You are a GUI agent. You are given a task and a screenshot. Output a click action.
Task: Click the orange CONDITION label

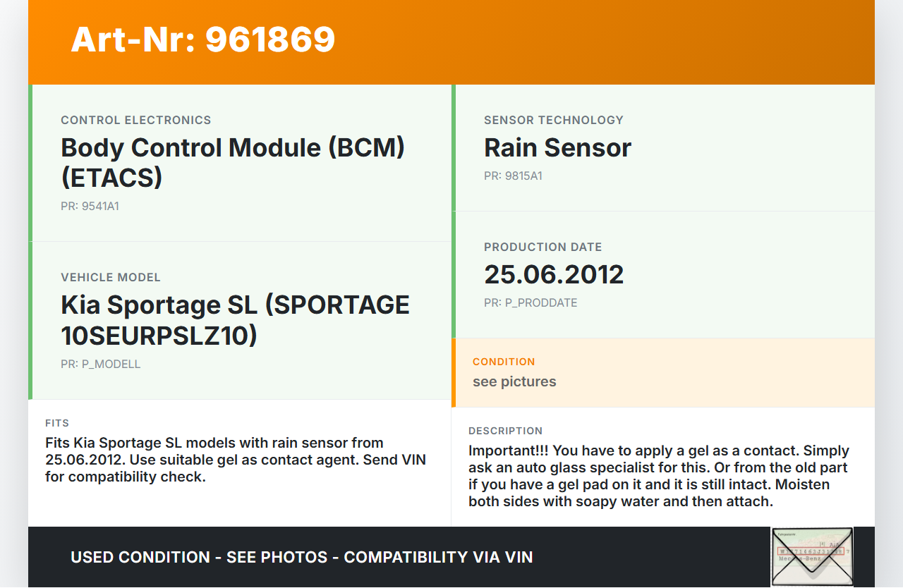click(x=504, y=362)
